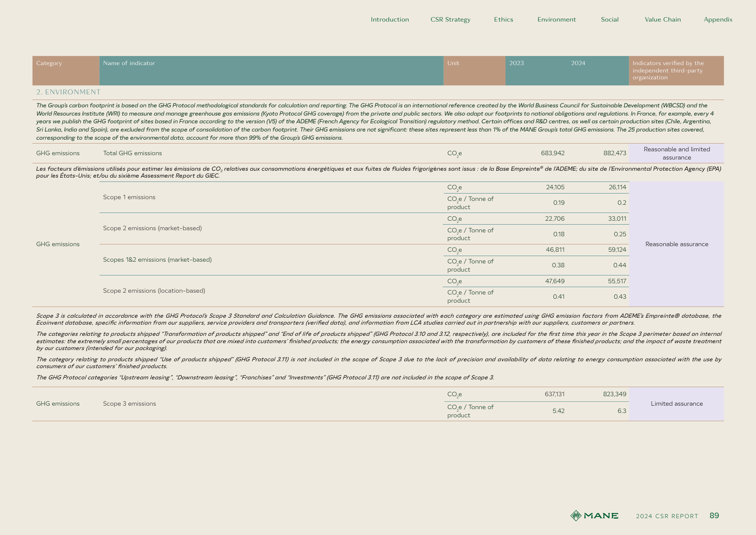This screenshot has width=756, height=535.
Task: Switch to the Environment section
Action: 556,19
